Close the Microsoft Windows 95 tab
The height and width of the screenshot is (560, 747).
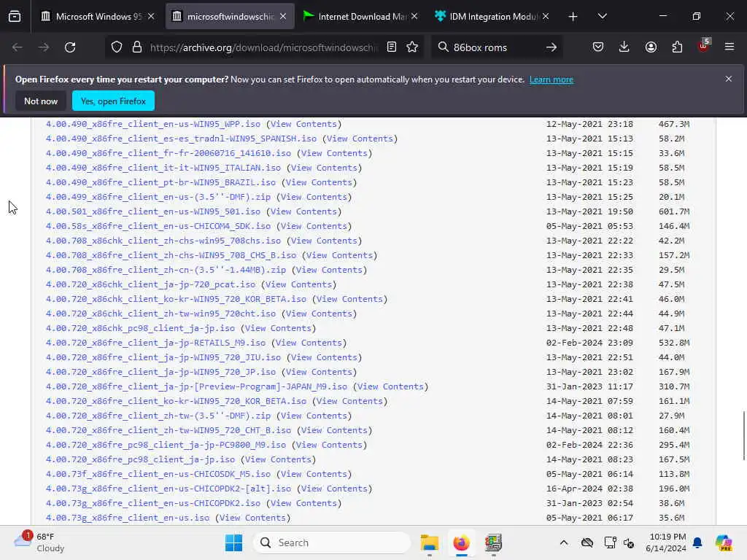(x=151, y=17)
